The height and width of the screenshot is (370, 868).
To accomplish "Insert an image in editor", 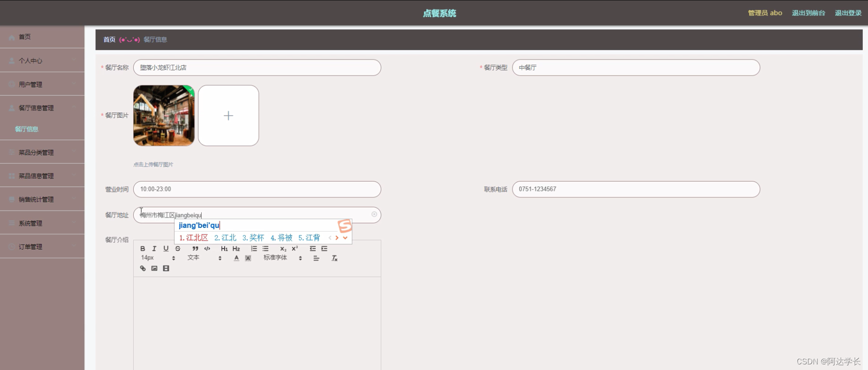I will [154, 268].
